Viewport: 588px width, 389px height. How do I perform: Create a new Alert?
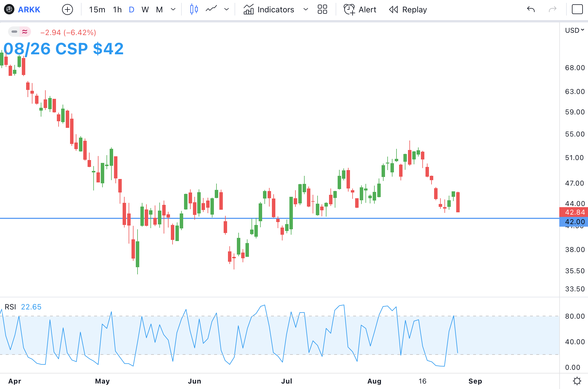click(x=360, y=9)
